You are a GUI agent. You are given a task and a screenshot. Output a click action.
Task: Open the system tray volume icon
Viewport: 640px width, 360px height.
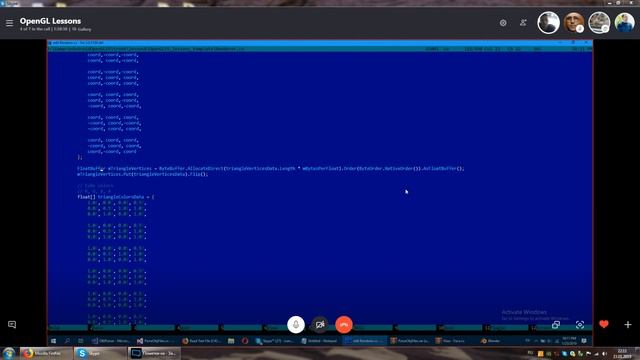tap(604, 354)
